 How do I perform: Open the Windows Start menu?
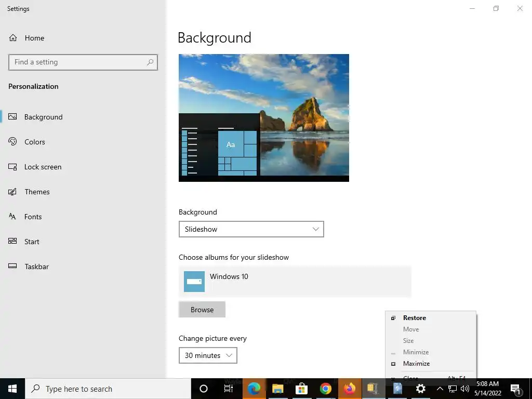coord(12,389)
